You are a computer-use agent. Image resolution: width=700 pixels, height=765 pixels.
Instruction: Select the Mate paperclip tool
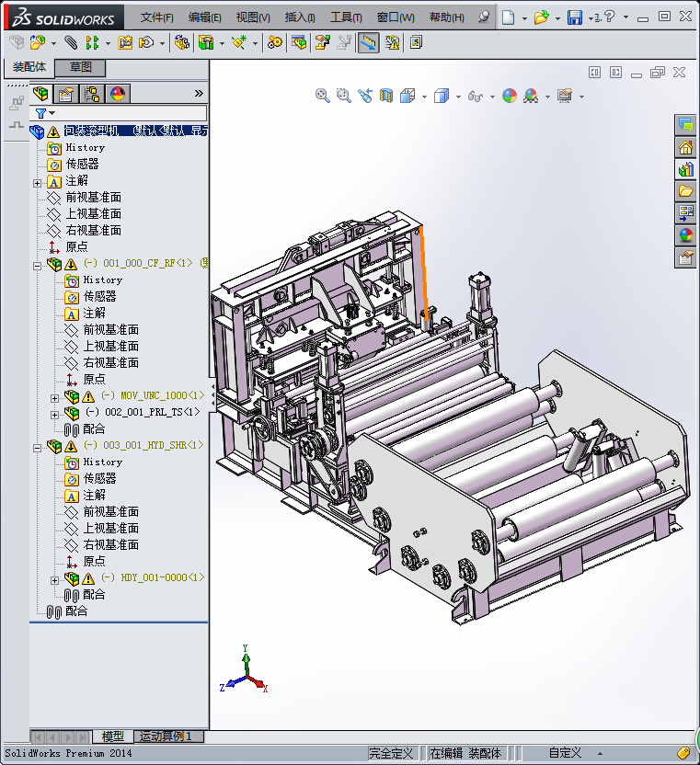coord(71,43)
